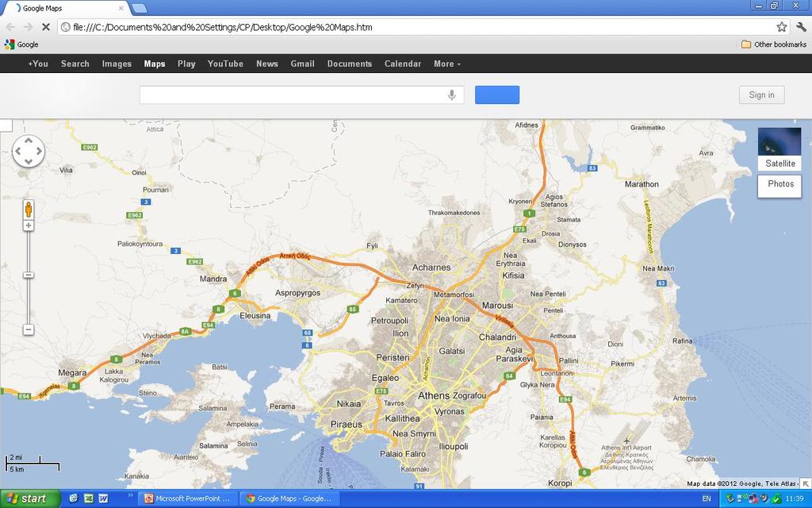Click the Google favicon bookmark
This screenshot has width=812, height=508.
[10, 44]
